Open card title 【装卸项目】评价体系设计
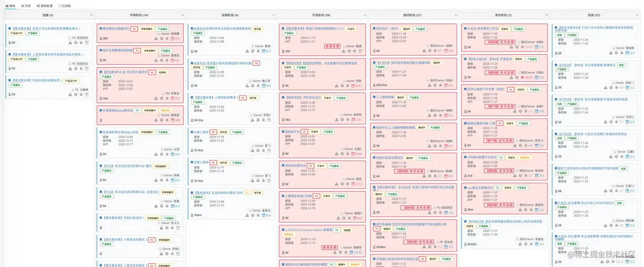Viewport: 644px width, 267px height. click(303, 98)
